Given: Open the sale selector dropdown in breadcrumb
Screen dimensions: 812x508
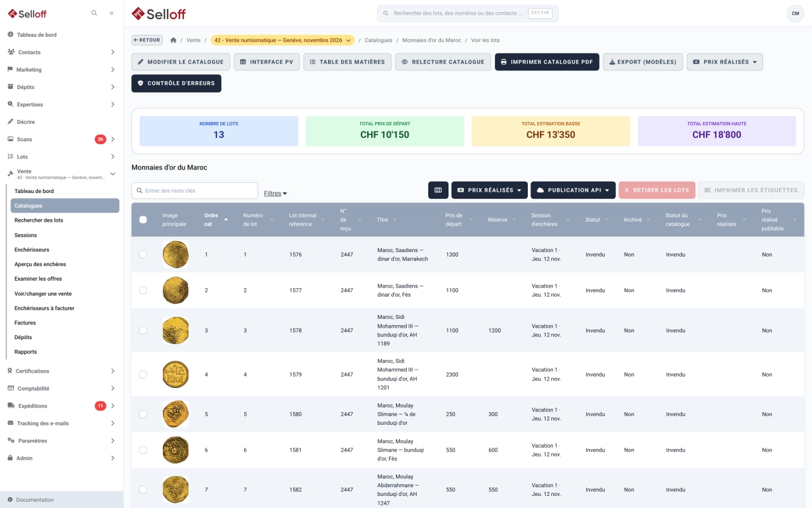Looking at the screenshot, I should click(283, 40).
